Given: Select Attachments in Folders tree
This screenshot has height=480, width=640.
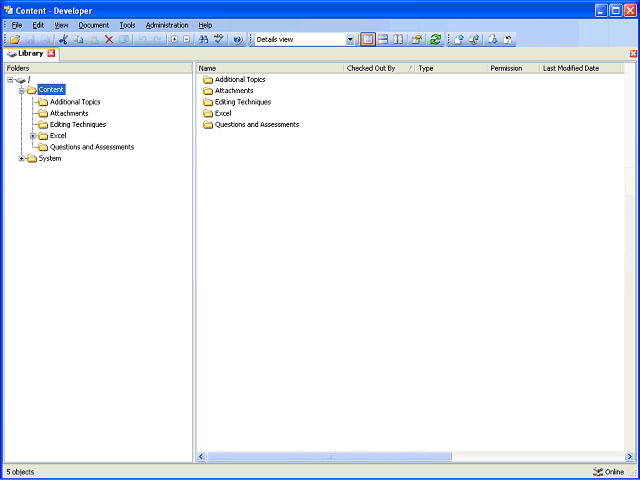Looking at the screenshot, I should pos(69,113).
